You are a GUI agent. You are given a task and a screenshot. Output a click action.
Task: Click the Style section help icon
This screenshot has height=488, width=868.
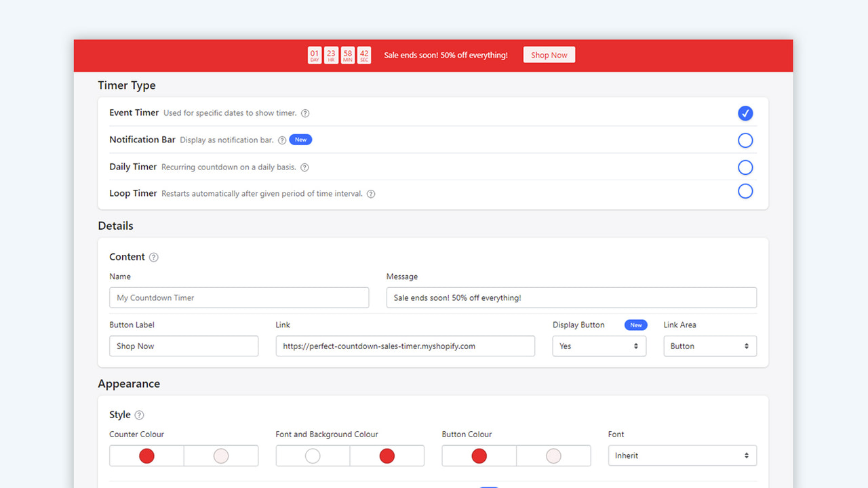(x=139, y=415)
